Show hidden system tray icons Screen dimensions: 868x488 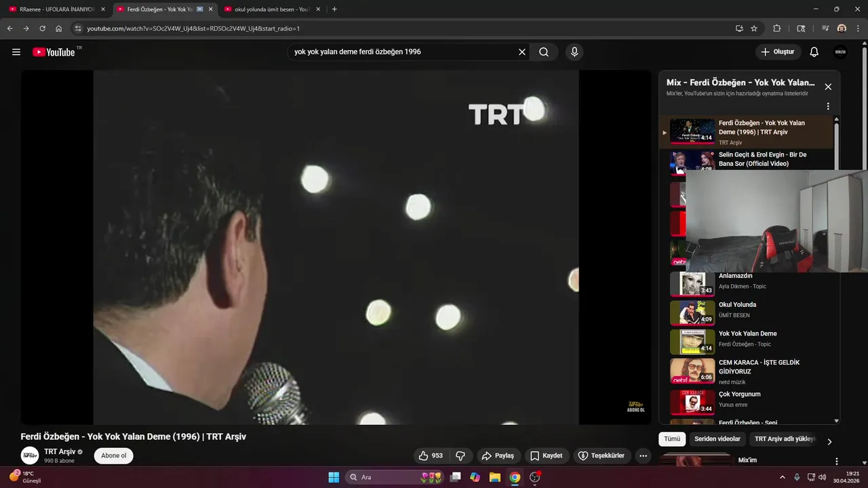point(783,477)
